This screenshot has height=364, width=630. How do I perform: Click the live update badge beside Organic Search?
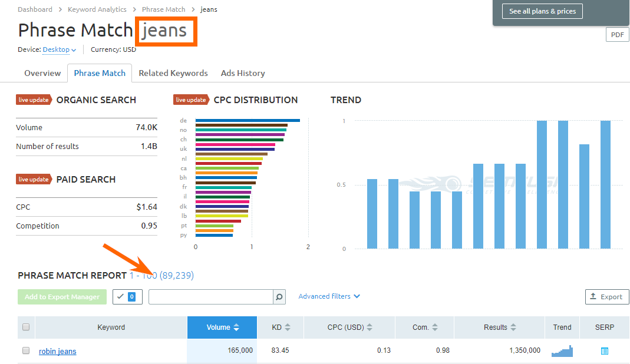[34, 100]
